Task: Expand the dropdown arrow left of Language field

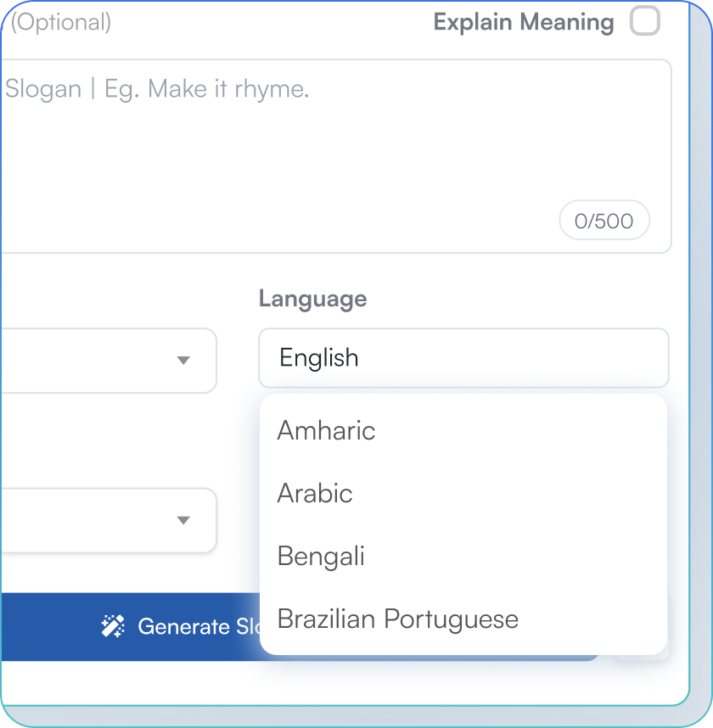Action: [183, 360]
